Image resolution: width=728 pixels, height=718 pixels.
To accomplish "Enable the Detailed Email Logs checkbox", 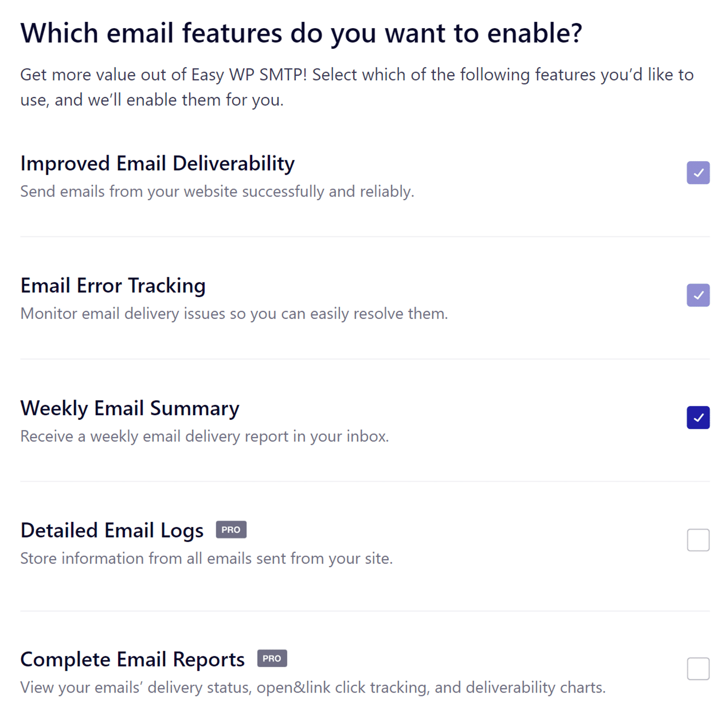I will [x=698, y=540].
